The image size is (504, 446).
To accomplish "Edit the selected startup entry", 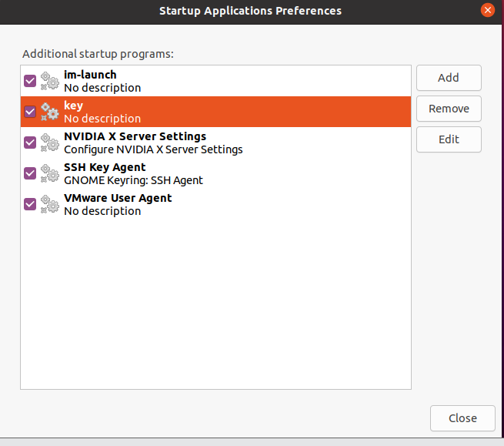I will click(449, 139).
